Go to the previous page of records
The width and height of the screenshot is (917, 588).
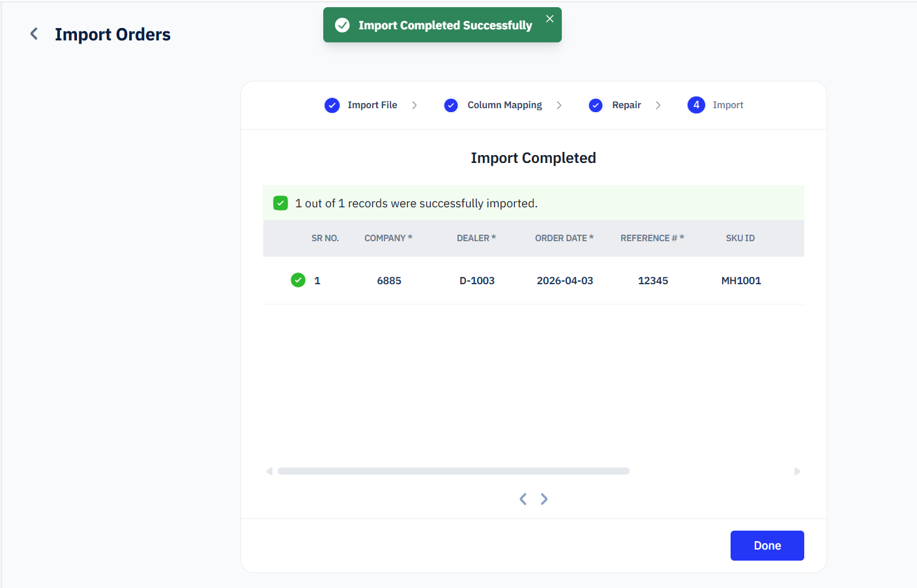523,499
